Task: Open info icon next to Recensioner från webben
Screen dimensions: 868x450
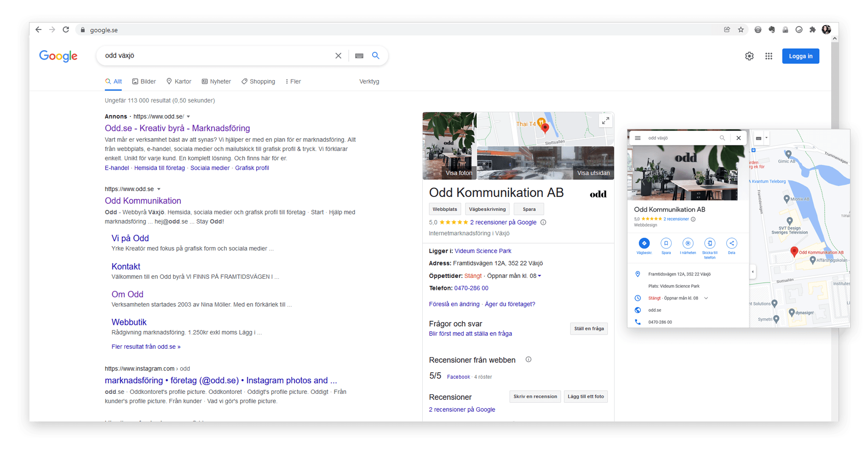Action: click(529, 360)
